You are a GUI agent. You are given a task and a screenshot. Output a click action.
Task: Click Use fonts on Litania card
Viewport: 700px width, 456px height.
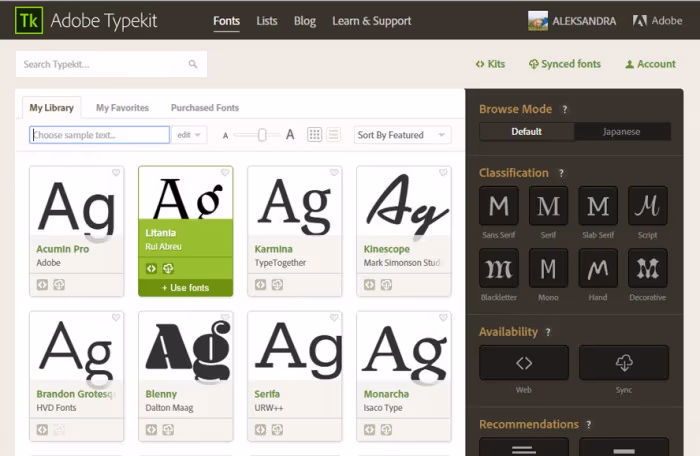coord(186,288)
